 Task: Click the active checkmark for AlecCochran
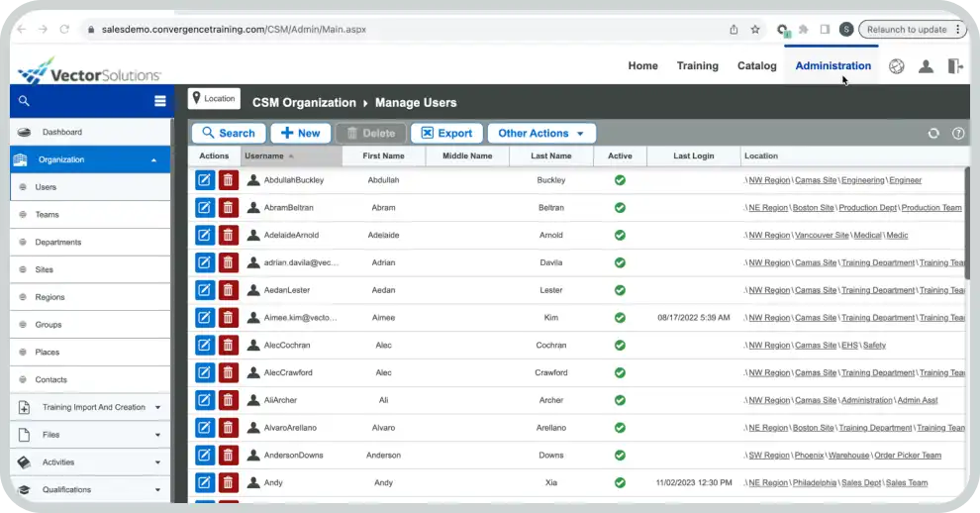pyautogui.click(x=620, y=346)
